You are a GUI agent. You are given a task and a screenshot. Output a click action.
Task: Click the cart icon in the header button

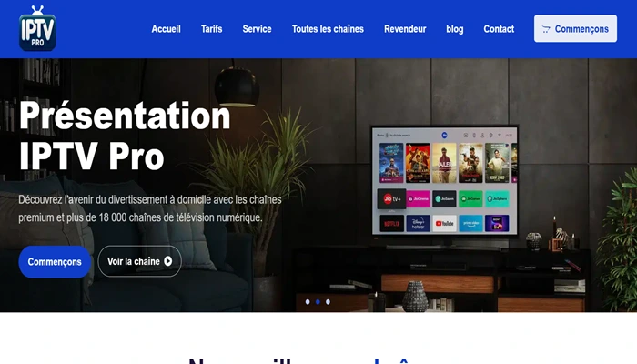[x=546, y=29]
